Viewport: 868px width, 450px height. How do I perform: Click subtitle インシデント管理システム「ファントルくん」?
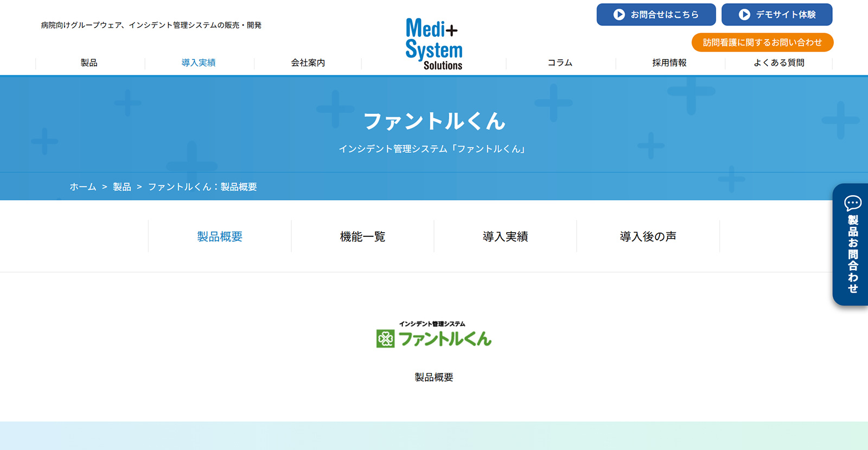[x=432, y=149]
